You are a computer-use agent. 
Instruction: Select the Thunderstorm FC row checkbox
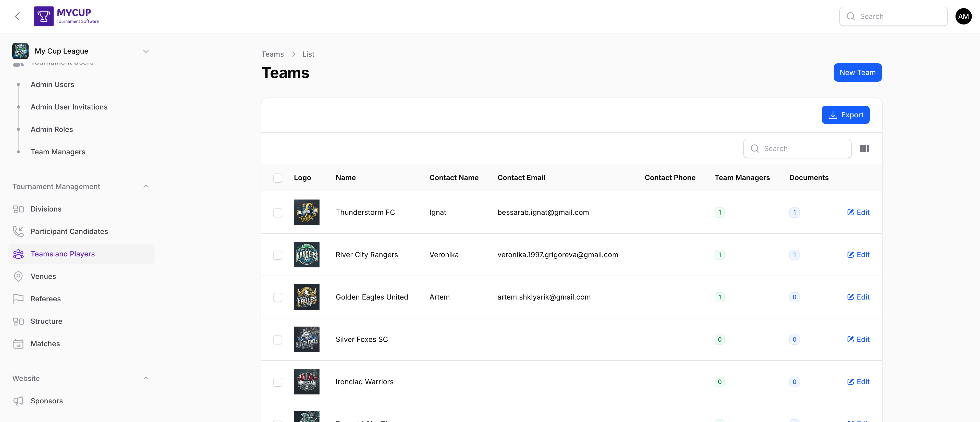pyautogui.click(x=278, y=213)
